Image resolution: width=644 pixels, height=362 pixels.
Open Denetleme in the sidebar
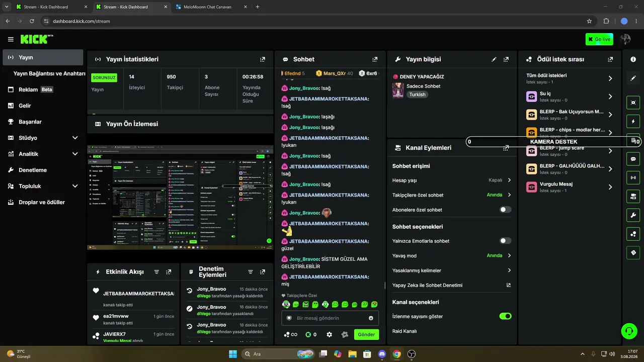pos(43,170)
